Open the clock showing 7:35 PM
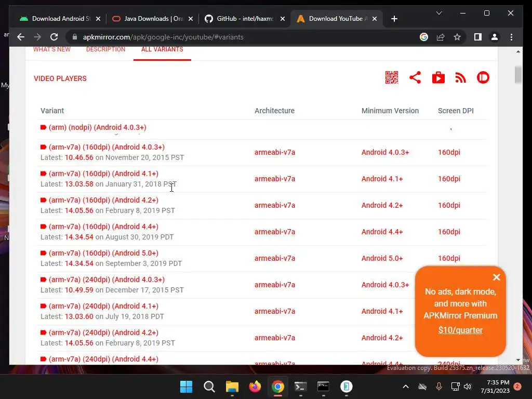 coord(495,387)
